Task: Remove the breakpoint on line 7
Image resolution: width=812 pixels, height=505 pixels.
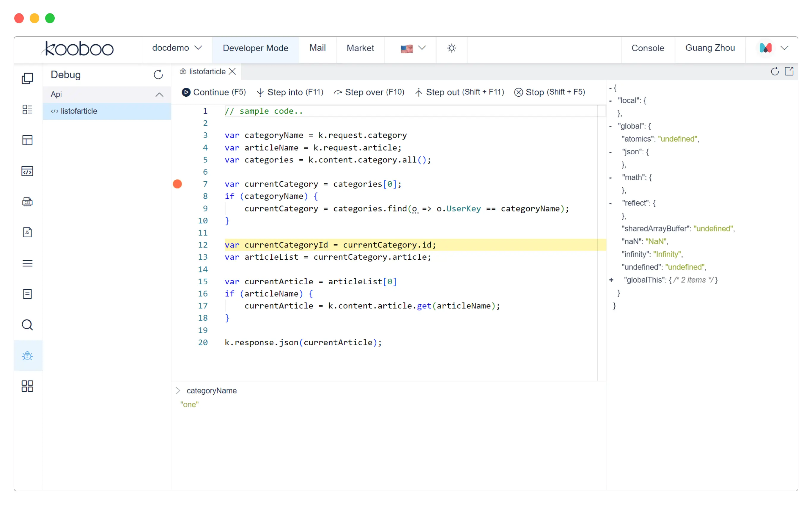Action: coord(177,184)
